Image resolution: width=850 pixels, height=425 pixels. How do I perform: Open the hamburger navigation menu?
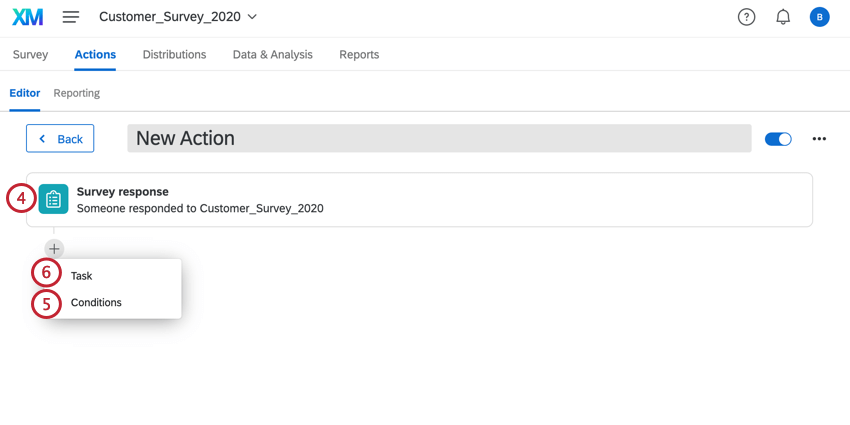tap(70, 17)
